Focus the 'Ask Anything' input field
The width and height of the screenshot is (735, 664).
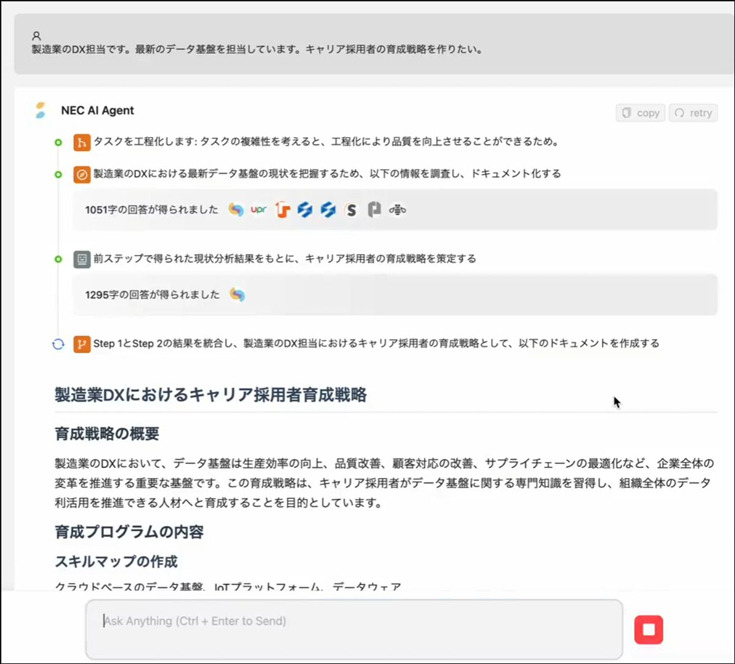click(x=353, y=628)
